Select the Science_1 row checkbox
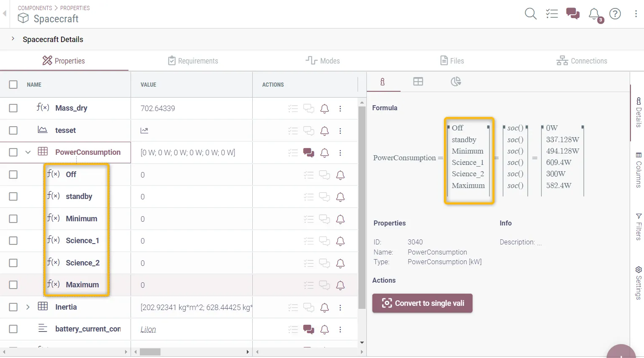Image resolution: width=644 pixels, height=358 pixels. point(13,241)
